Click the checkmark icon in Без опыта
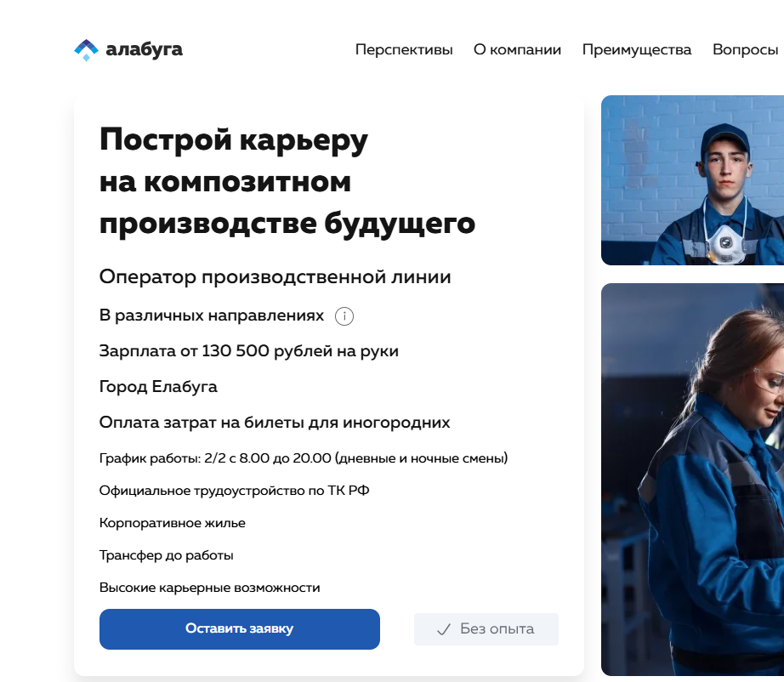This screenshot has width=784, height=682. [444, 629]
